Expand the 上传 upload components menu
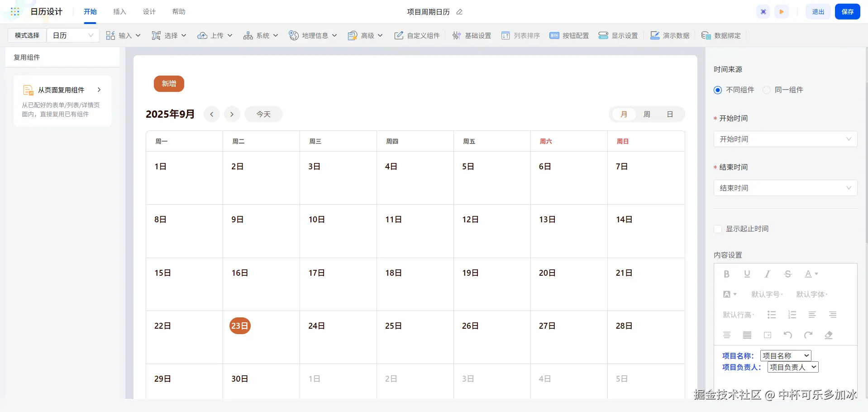The width and height of the screenshot is (868, 412). coord(215,35)
